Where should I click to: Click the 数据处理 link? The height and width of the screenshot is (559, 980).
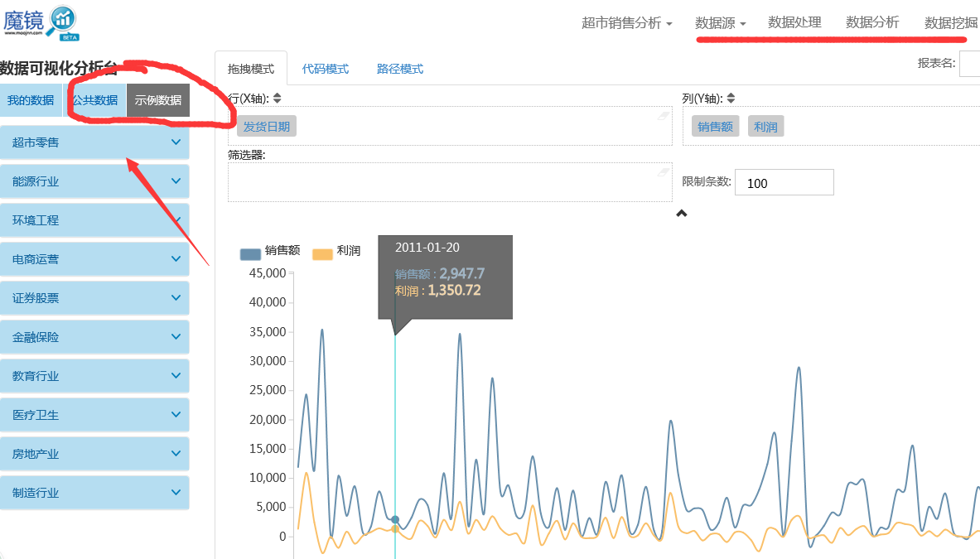point(794,23)
